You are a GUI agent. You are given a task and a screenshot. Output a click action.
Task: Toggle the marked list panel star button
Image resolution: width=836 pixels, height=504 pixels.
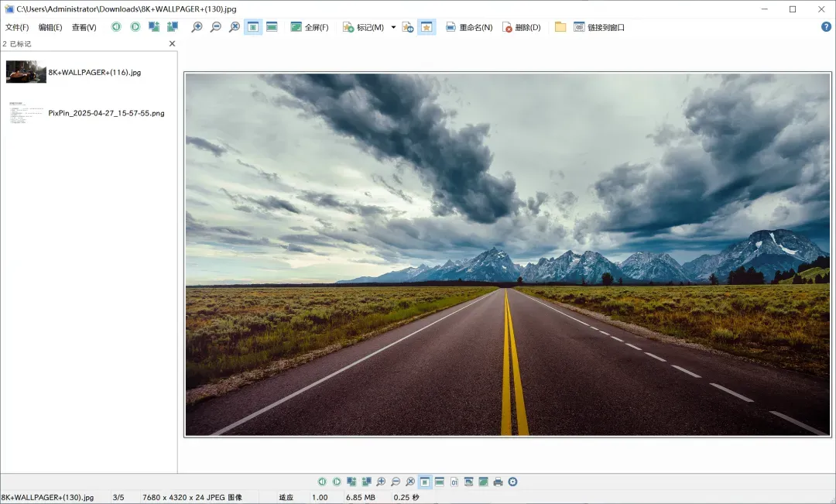427,26
